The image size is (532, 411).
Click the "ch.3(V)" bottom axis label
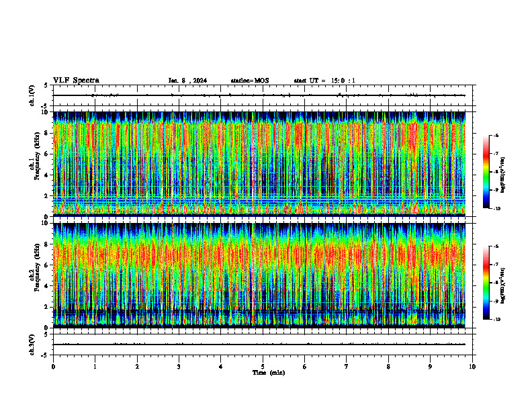point(32,345)
